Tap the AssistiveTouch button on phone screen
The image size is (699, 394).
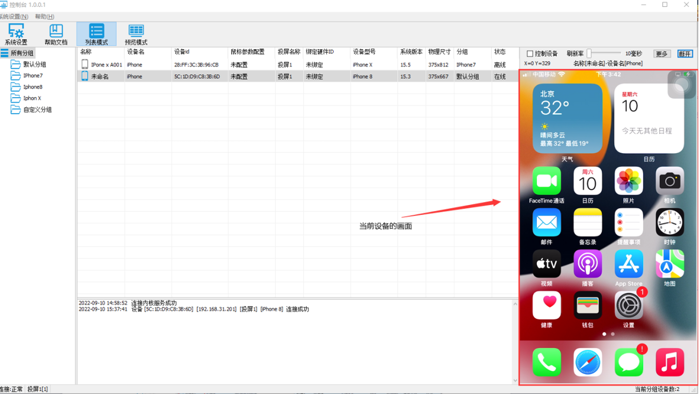point(680,85)
